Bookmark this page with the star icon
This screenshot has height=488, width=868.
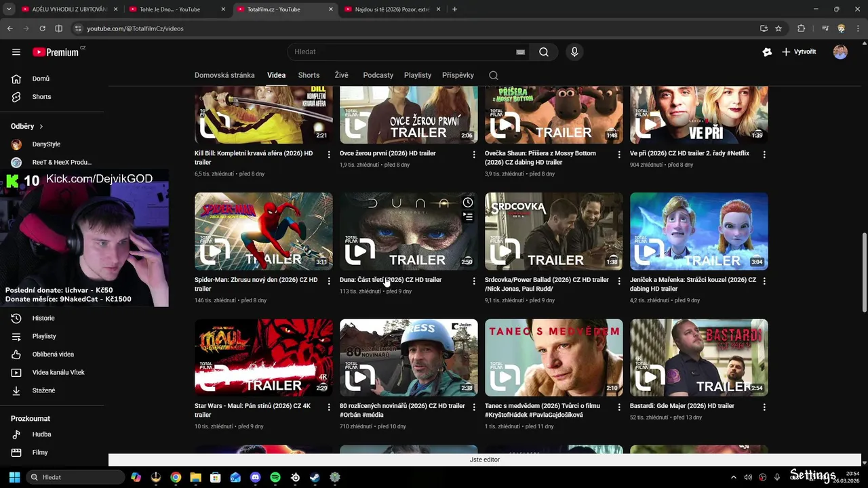click(778, 28)
